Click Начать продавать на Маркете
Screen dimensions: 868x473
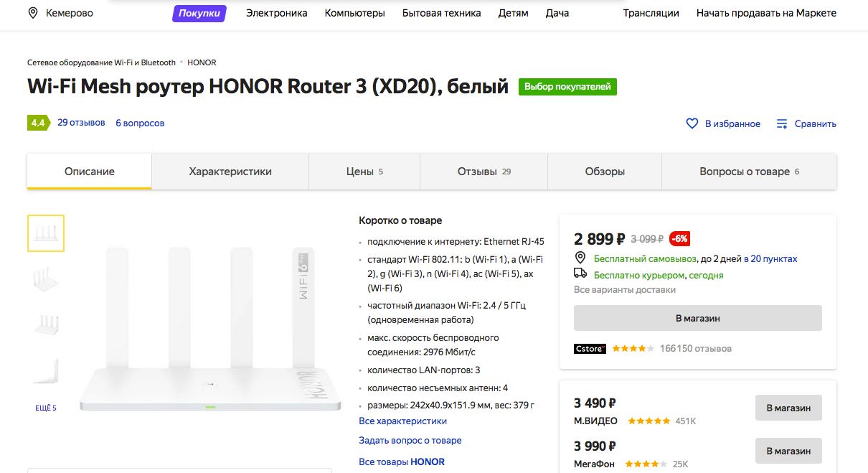tap(766, 13)
